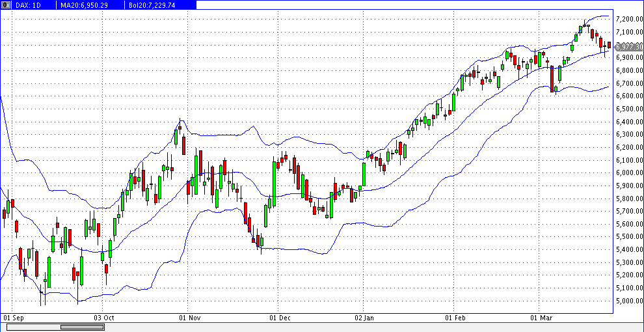The height and width of the screenshot is (332, 644).
Task: Click the 6,300.00 price axis label
Action: click(x=629, y=135)
